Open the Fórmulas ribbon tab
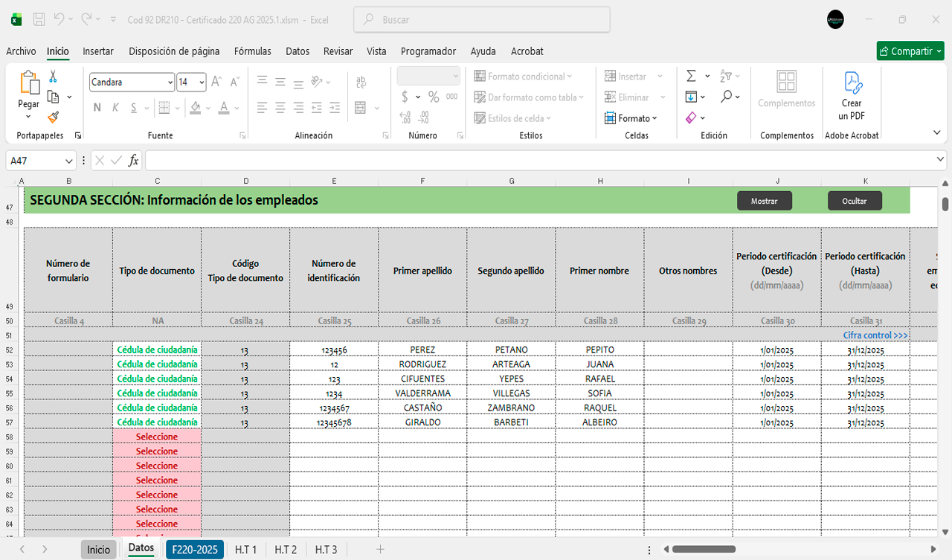 [252, 51]
